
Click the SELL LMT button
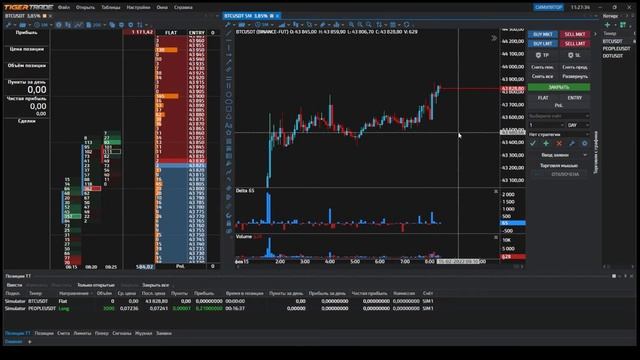click(575, 44)
